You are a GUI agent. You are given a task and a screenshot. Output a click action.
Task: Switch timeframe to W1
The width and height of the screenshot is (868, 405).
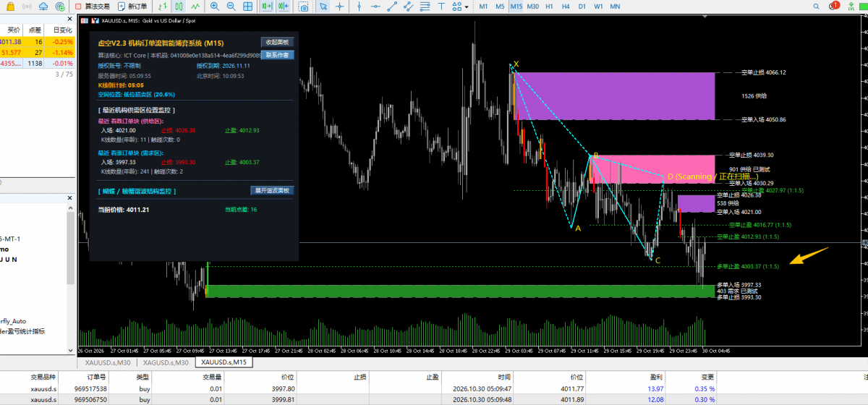pos(598,7)
